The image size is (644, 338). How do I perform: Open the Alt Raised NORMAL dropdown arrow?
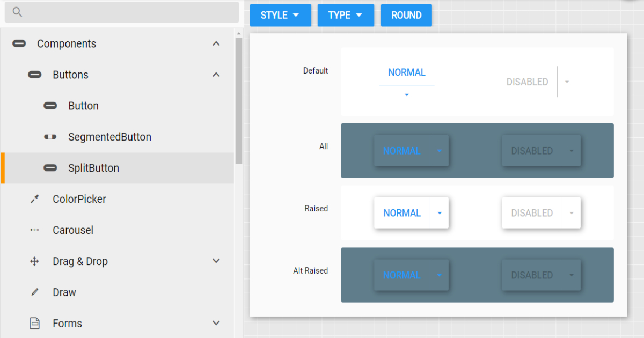pos(440,275)
